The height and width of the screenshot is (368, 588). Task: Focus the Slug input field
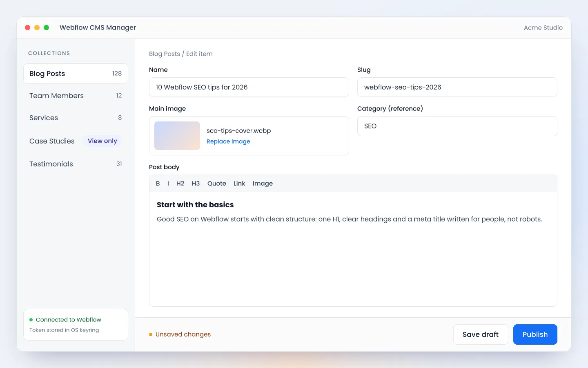[x=457, y=87]
